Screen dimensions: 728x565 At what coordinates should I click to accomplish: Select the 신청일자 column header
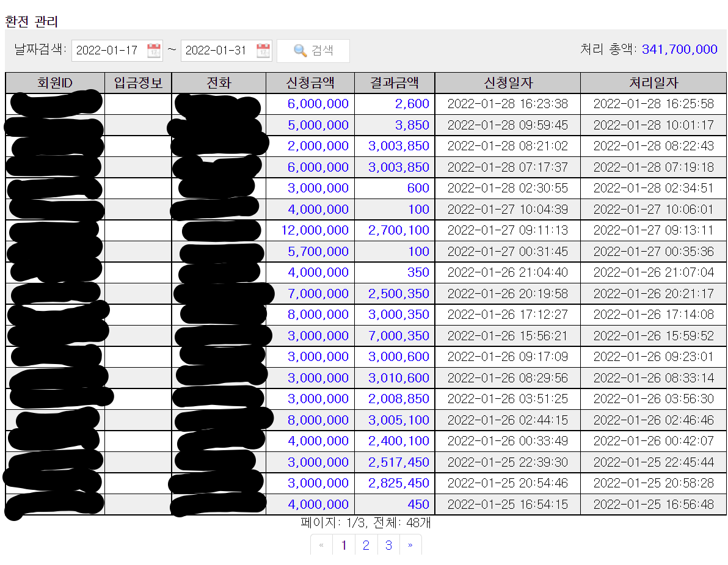click(508, 83)
